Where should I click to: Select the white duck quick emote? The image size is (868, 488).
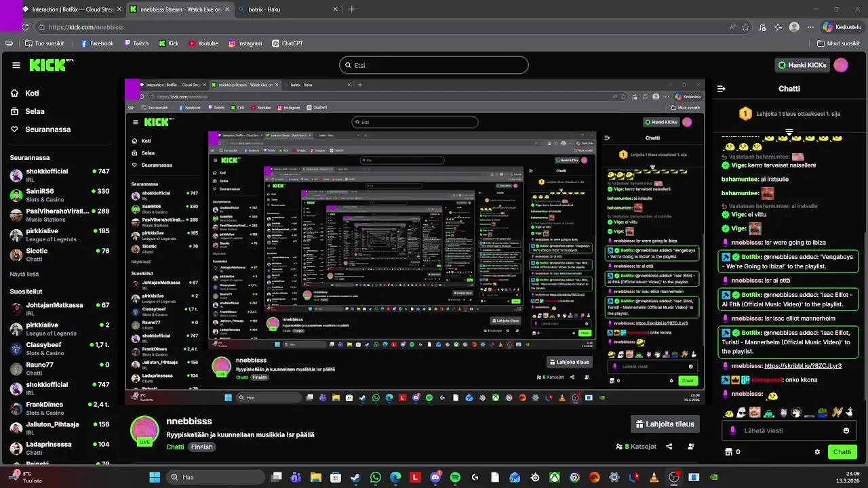click(x=850, y=412)
